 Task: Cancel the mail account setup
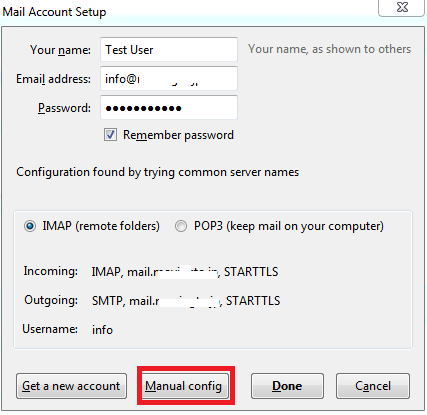pyautogui.click(x=373, y=386)
